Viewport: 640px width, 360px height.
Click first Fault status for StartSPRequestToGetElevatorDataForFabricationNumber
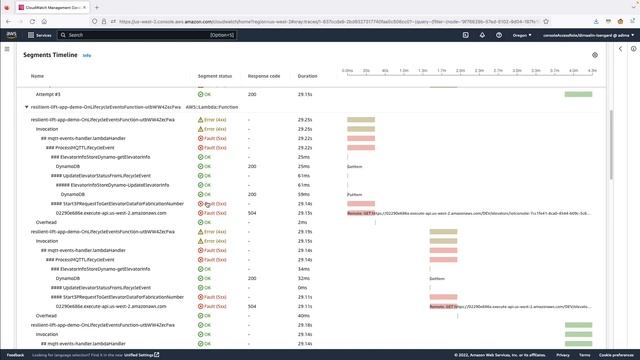[212, 204]
